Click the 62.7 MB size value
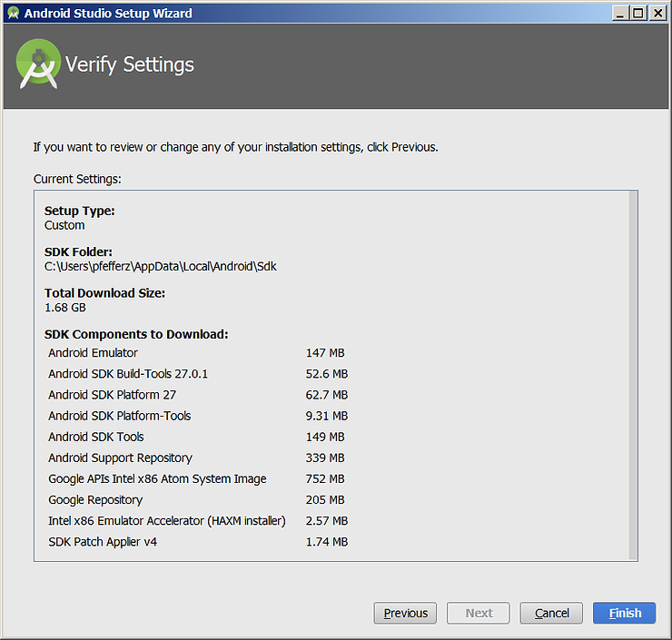The width and height of the screenshot is (672, 640). point(327,395)
